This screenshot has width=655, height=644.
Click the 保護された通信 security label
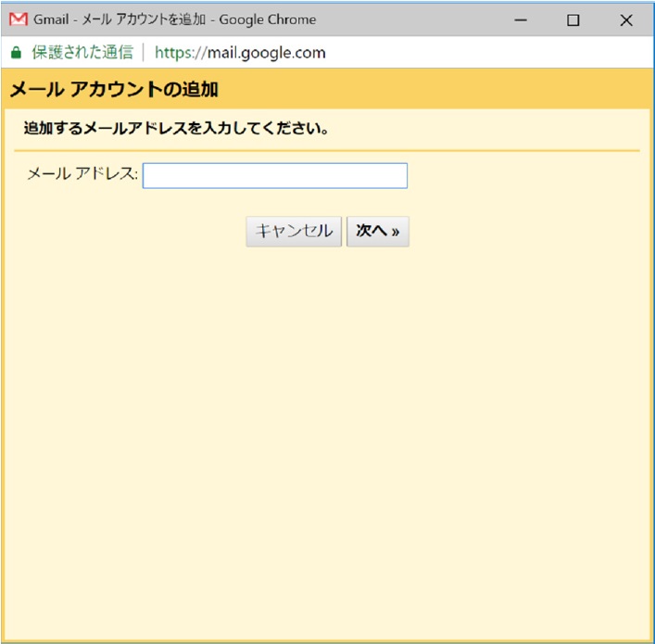pyautogui.click(x=82, y=53)
